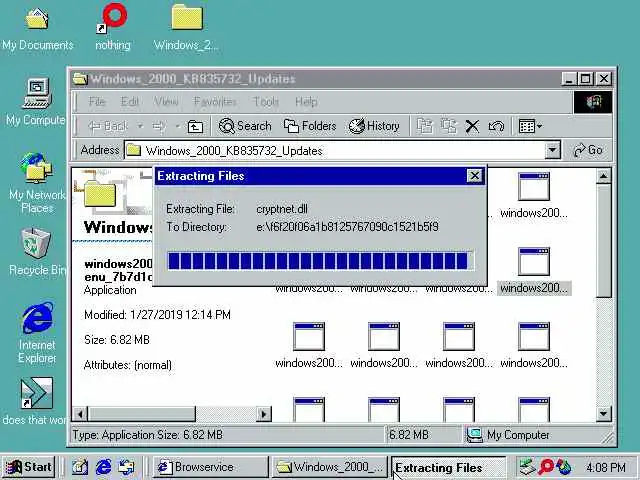Expand the Forward history dropdown arrow
Viewport: 640px width, 480px height.
pyautogui.click(x=178, y=126)
